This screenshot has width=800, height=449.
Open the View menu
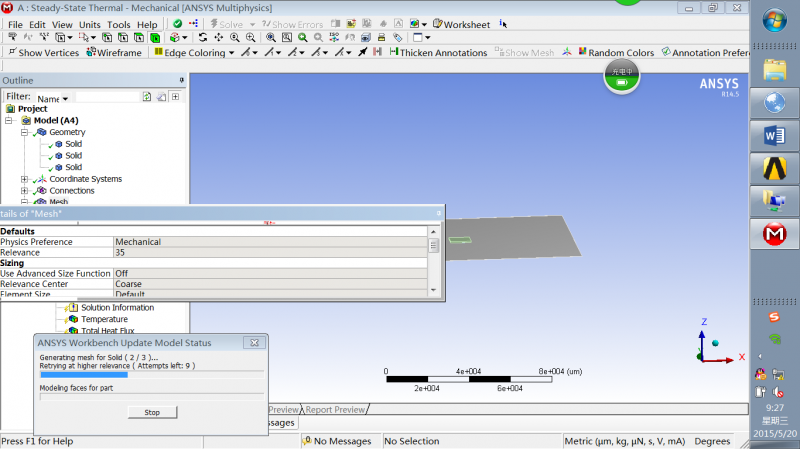click(62, 24)
